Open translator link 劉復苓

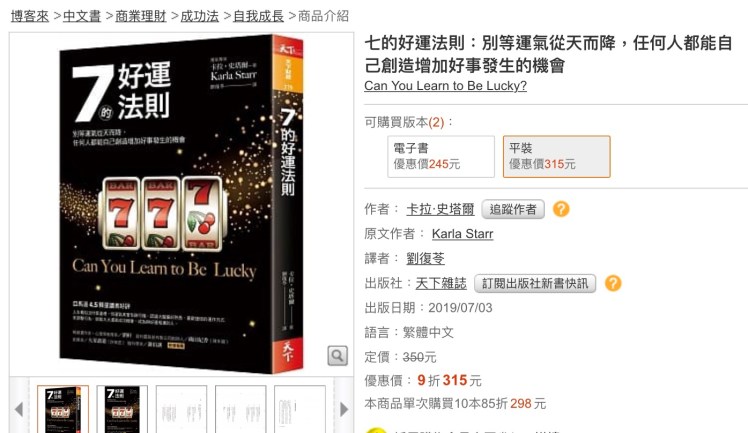[x=425, y=258]
